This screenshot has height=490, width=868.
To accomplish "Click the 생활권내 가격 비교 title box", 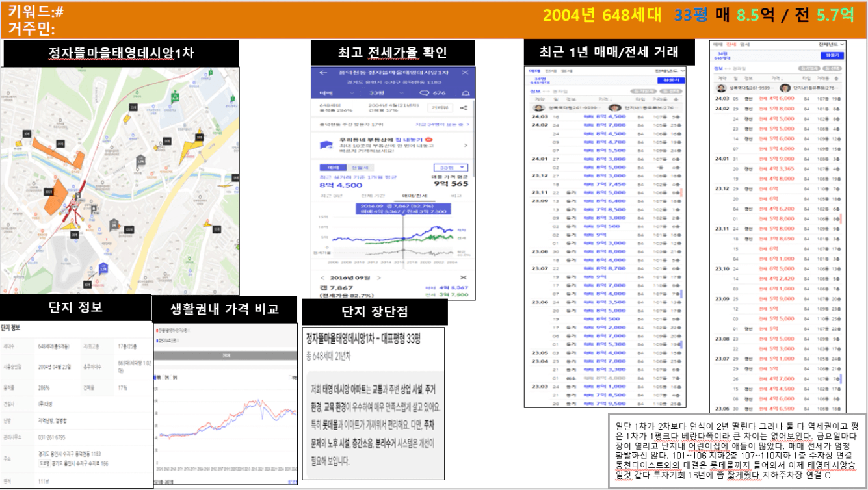I will (x=226, y=309).
